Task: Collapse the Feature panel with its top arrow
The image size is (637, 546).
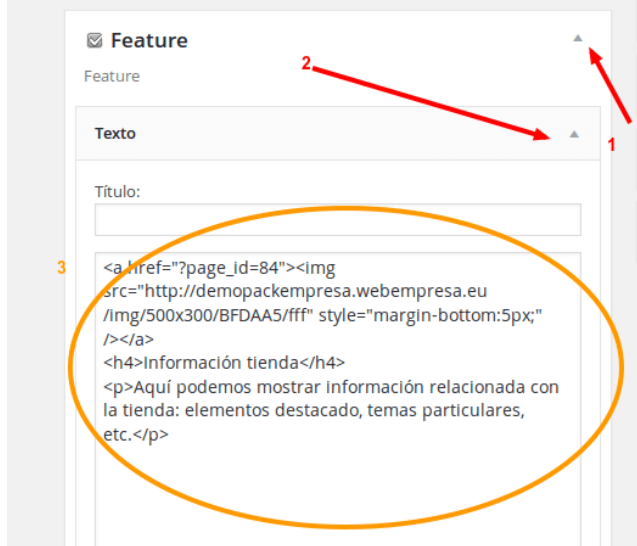Action: click(578, 38)
